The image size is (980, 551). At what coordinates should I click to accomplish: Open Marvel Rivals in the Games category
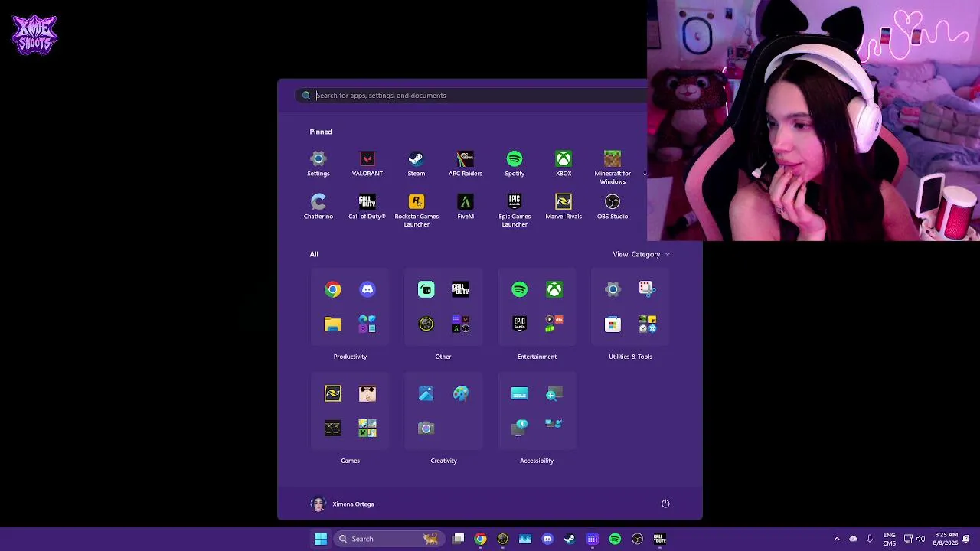pyautogui.click(x=332, y=393)
